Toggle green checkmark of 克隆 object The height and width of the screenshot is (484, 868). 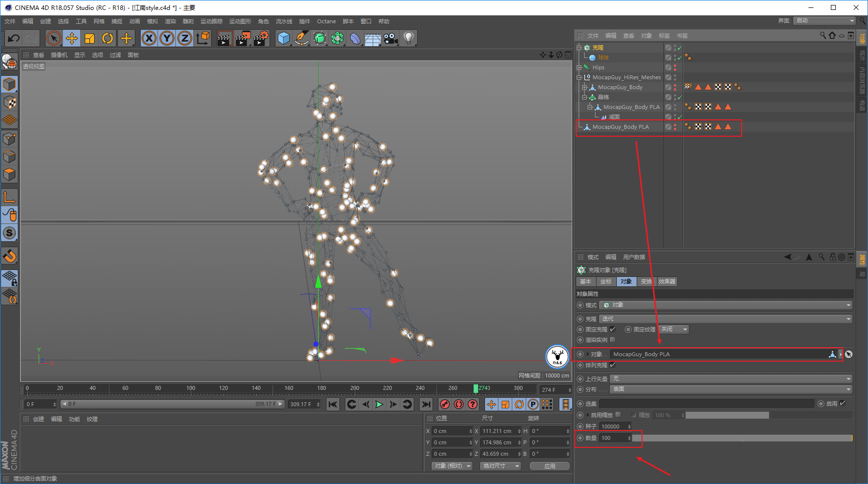(680, 48)
